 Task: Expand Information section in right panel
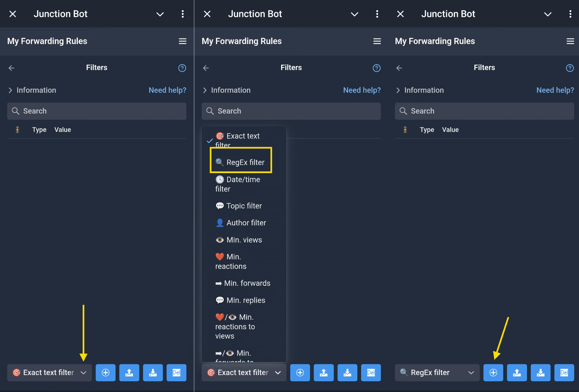coord(420,90)
